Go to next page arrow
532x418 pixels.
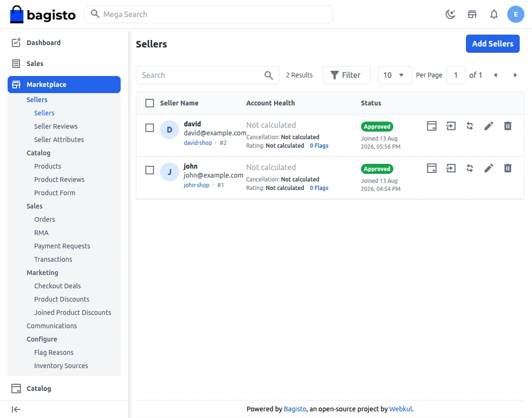[515, 75]
